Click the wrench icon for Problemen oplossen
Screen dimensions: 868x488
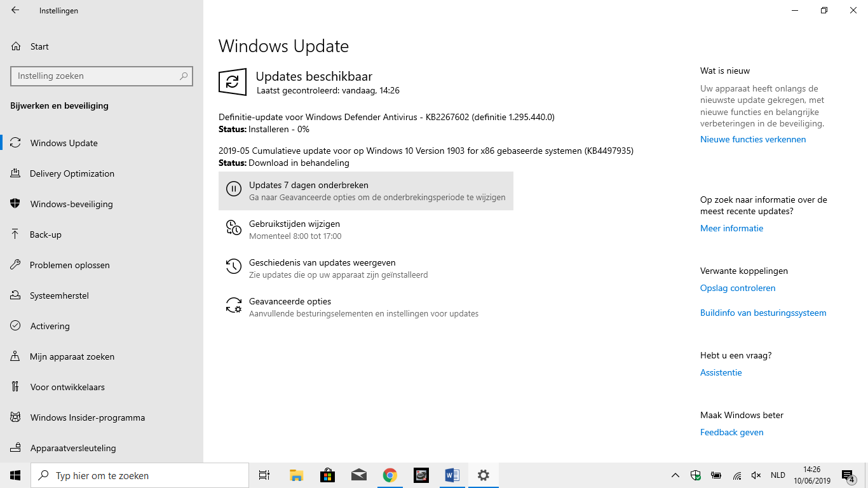point(16,265)
